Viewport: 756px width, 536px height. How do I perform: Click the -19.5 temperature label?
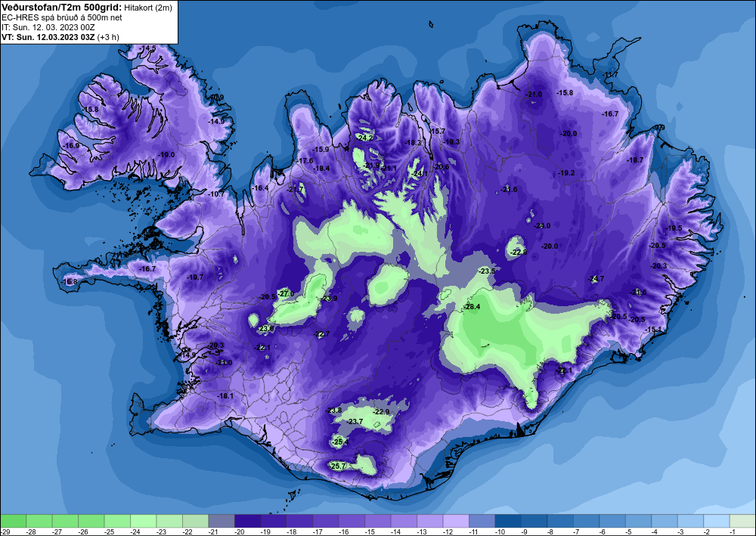point(674,228)
